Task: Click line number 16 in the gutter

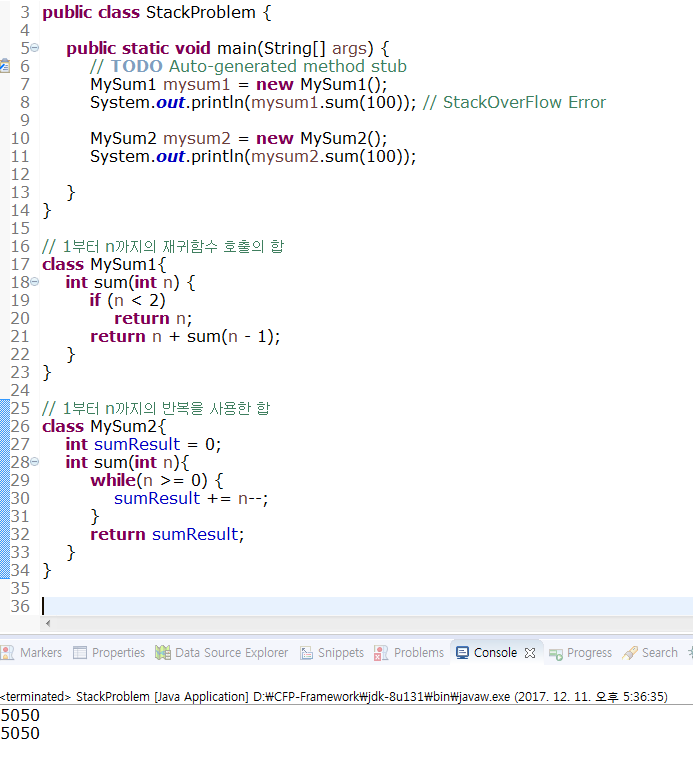Action: tap(20, 246)
